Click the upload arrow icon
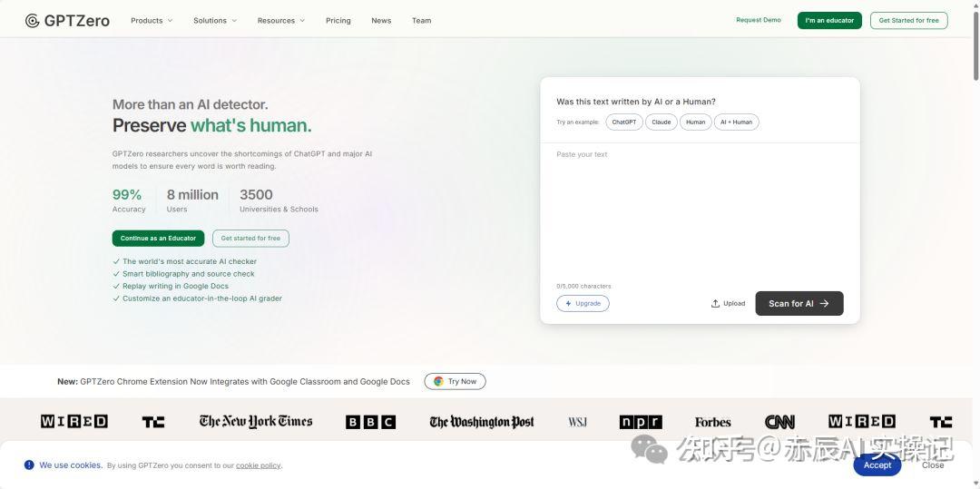Image resolution: width=980 pixels, height=489 pixels. [x=715, y=304]
